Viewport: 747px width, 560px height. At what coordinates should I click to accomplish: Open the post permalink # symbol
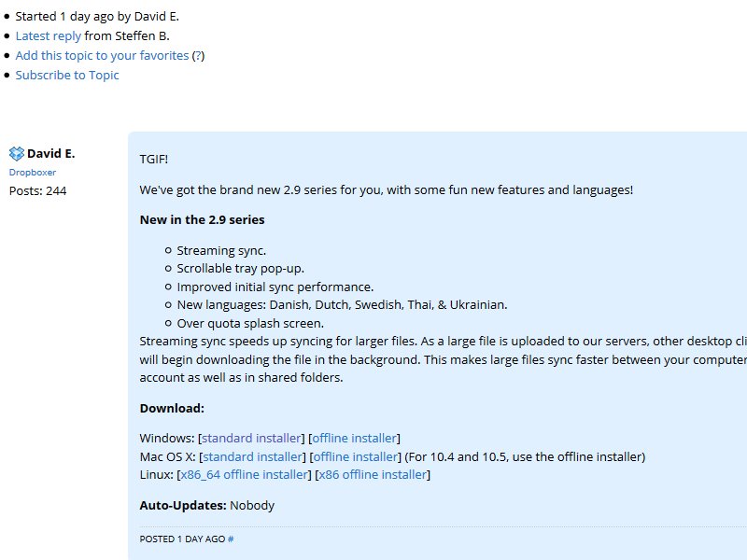231,539
